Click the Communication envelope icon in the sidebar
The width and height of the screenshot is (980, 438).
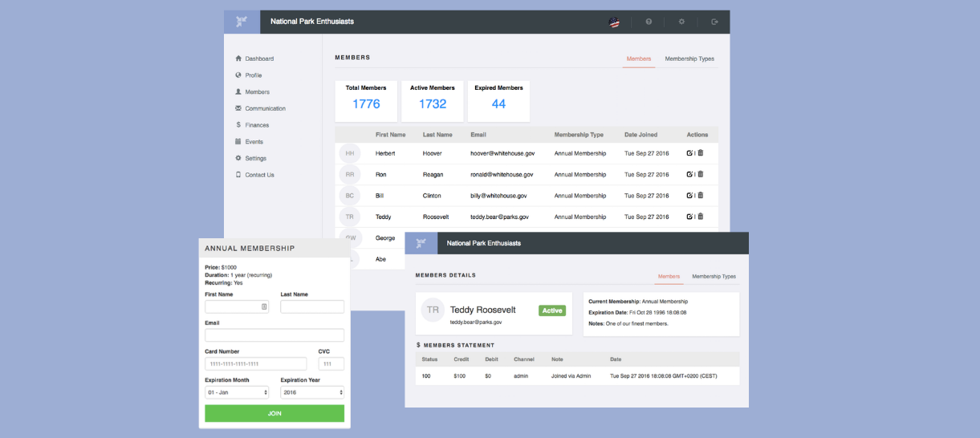click(238, 108)
